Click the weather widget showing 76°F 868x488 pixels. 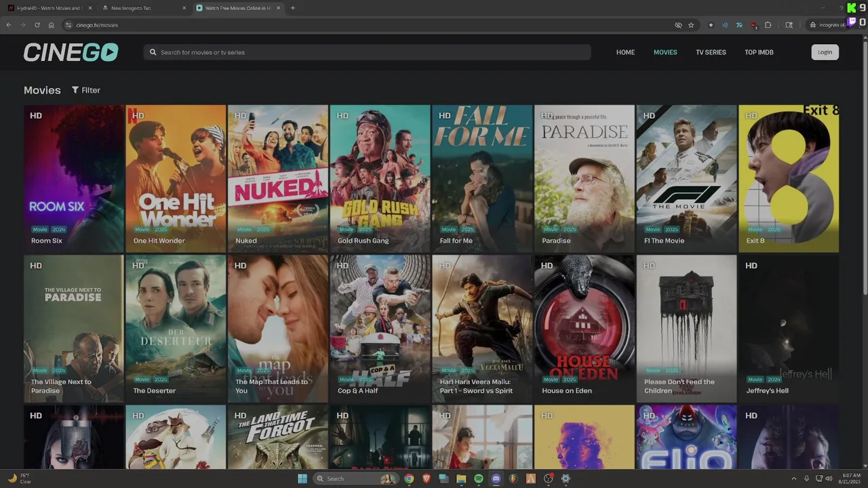click(x=20, y=479)
